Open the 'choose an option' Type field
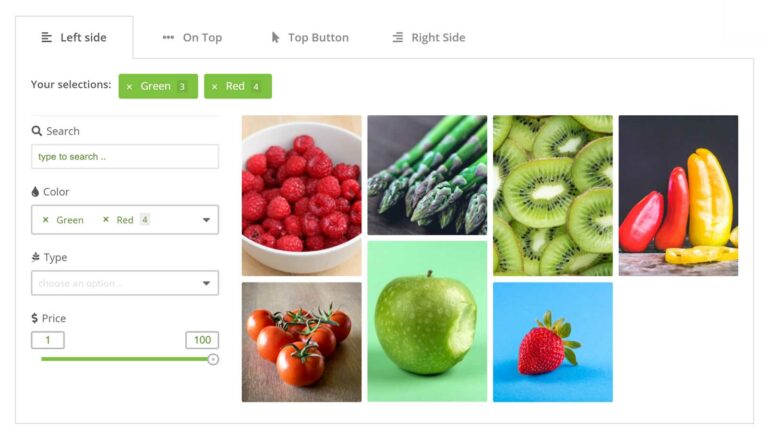Image resolution: width=768 pixels, height=440 pixels. pyautogui.click(x=125, y=283)
